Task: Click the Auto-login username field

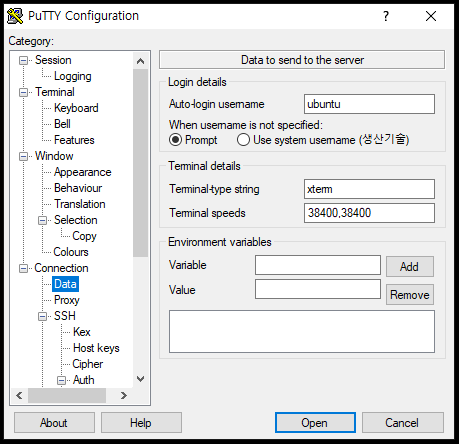Action: pos(369,104)
